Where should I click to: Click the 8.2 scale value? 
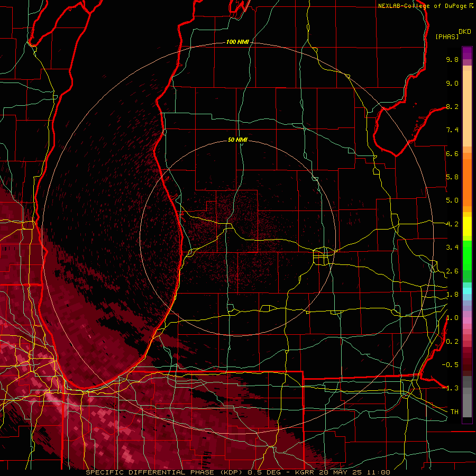click(452, 106)
